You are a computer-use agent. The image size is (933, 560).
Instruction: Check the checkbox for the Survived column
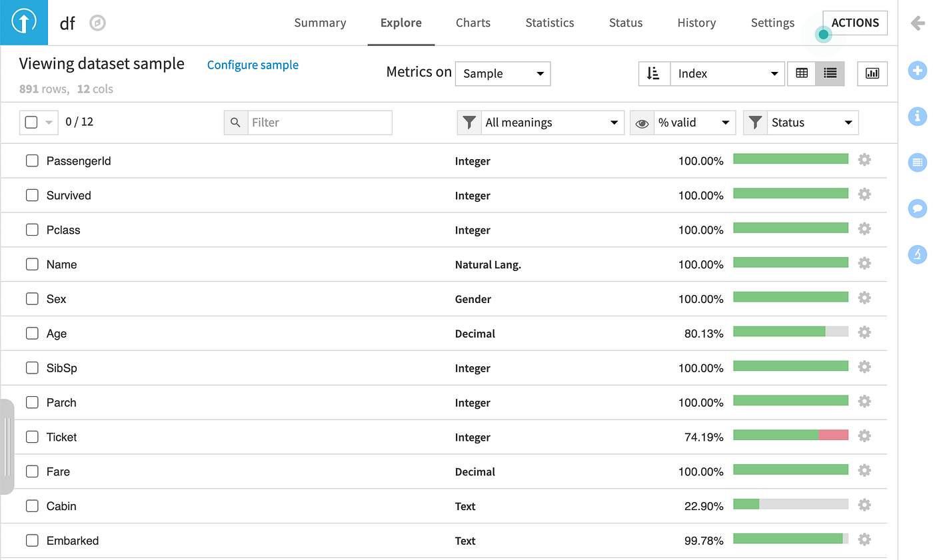click(32, 195)
